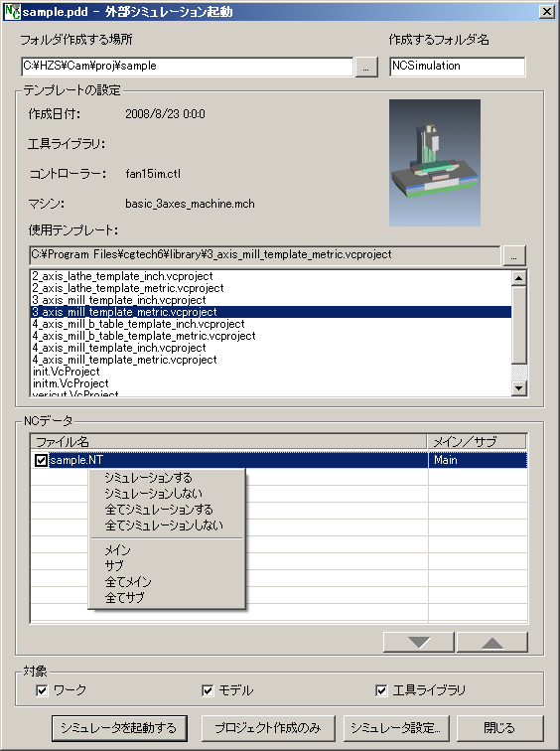The image size is (560, 751).
Task: Click the browse button next to template path
Action: click(x=514, y=255)
